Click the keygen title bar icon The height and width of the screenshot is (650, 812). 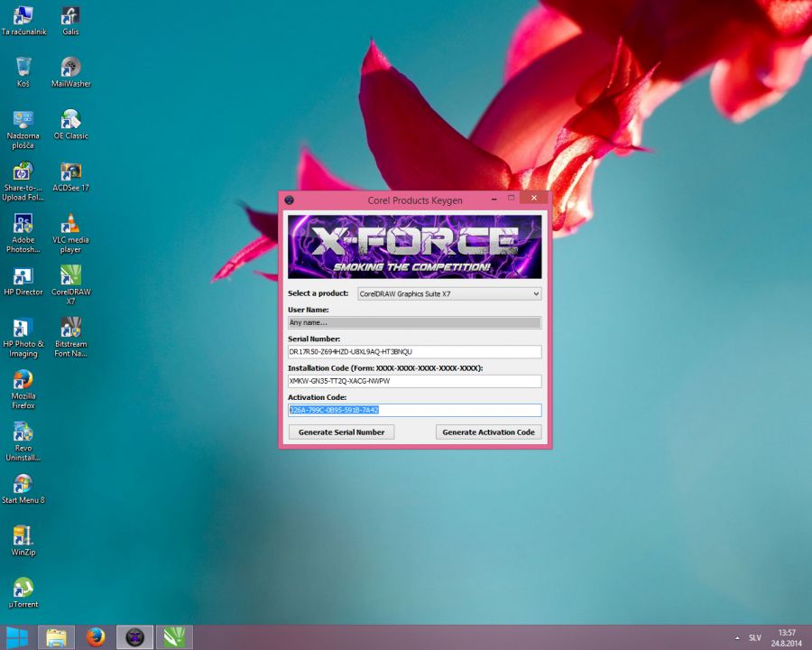(x=290, y=200)
